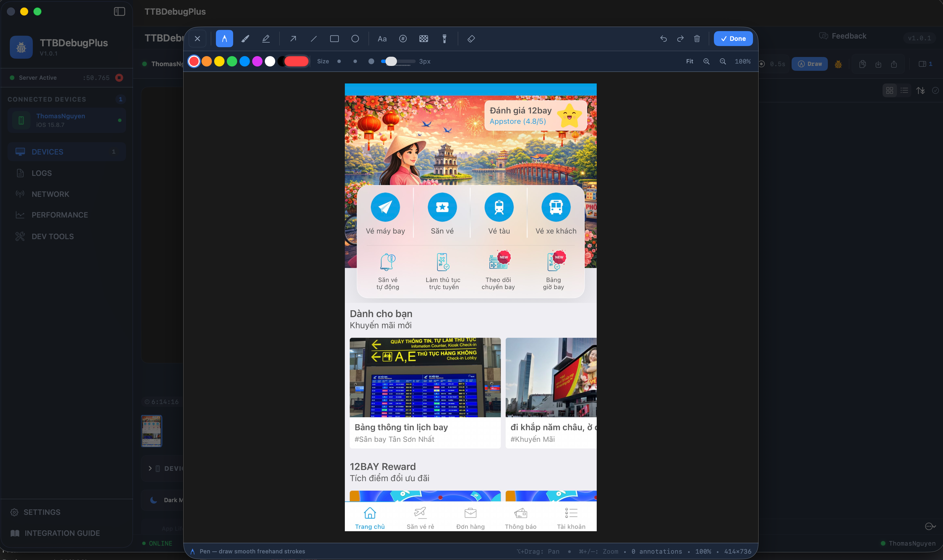943x560 pixels.
Task: Collapse the left sidebar panel
Action: [x=119, y=12]
